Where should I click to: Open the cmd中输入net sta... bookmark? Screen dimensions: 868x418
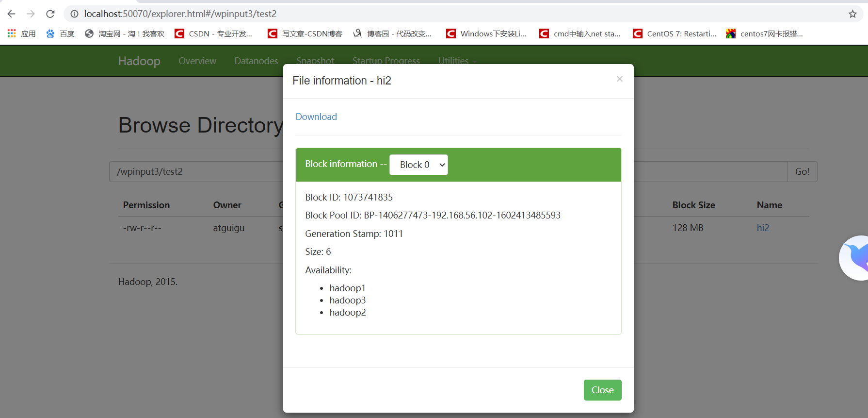[x=580, y=33]
